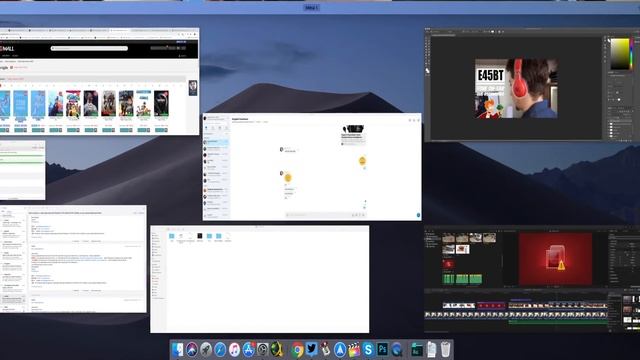Open the Twitter app in the Dock
Image resolution: width=640 pixels, height=360 pixels.
pyautogui.click(x=312, y=349)
